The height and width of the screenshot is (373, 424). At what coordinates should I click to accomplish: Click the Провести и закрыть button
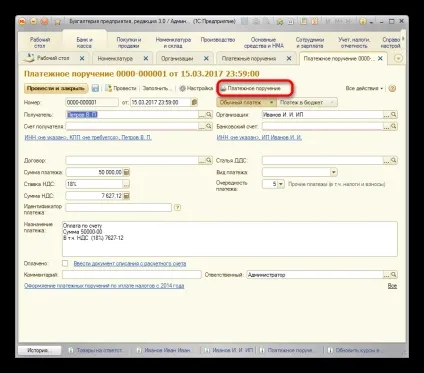[x=56, y=88]
